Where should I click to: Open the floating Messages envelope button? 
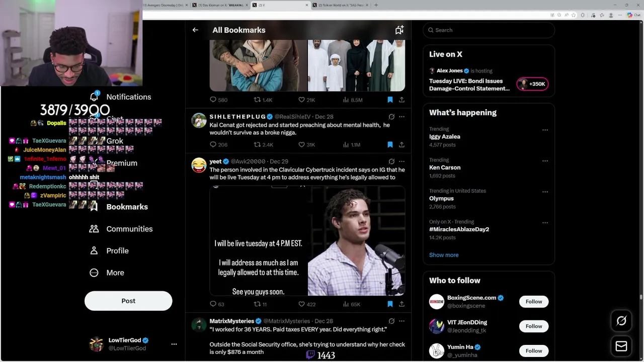click(621, 346)
